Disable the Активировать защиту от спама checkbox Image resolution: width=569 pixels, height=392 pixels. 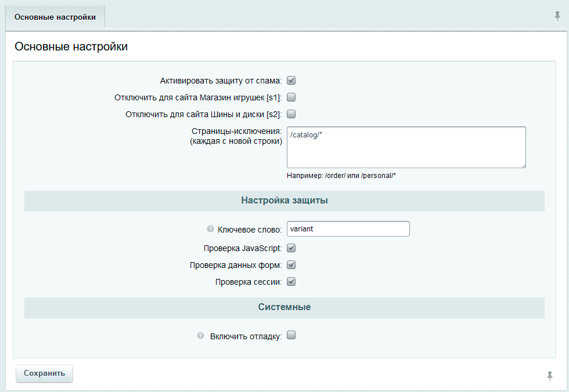[x=291, y=80]
